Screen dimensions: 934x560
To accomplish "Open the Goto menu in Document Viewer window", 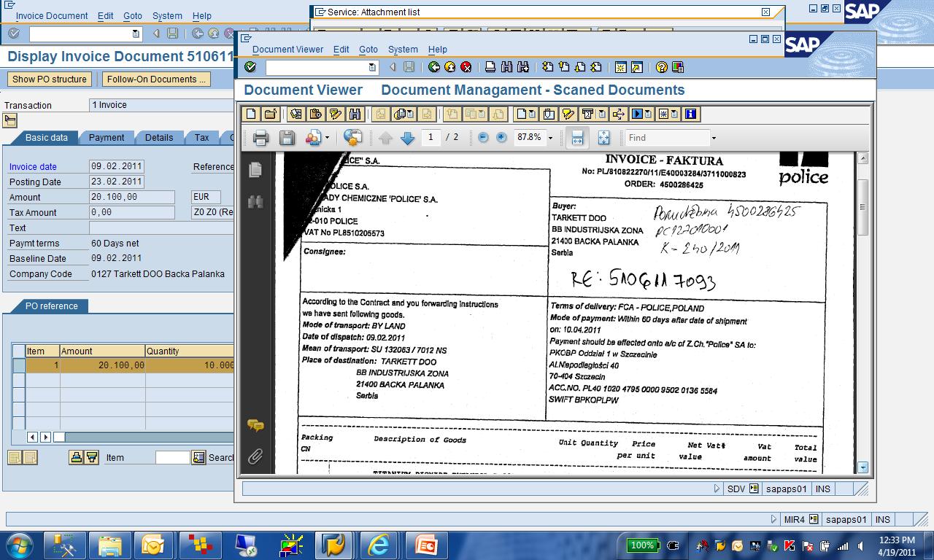I will pyautogui.click(x=368, y=50).
